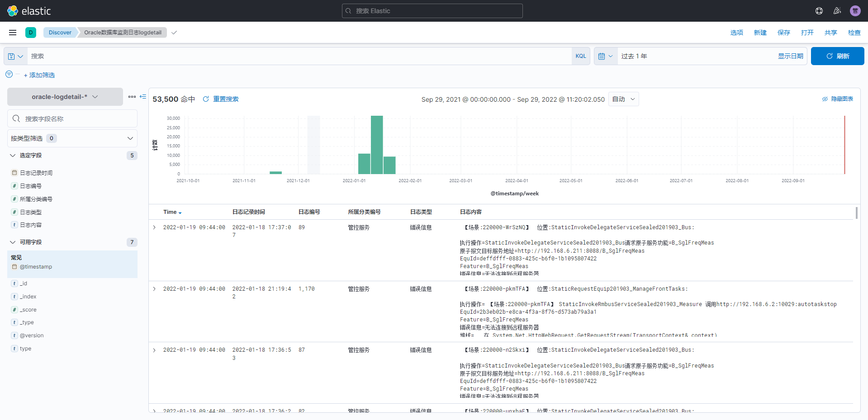Collapse the 选定字段 selected fields section
The height and width of the screenshot is (420, 868).
pyautogui.click(x=13, y=156)
